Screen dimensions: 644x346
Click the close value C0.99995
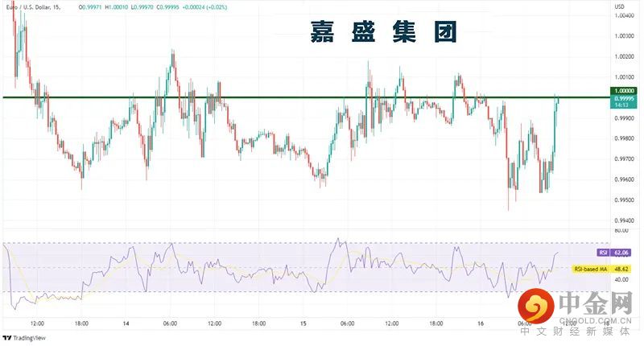pyautogui.click(x=168, y=7)
